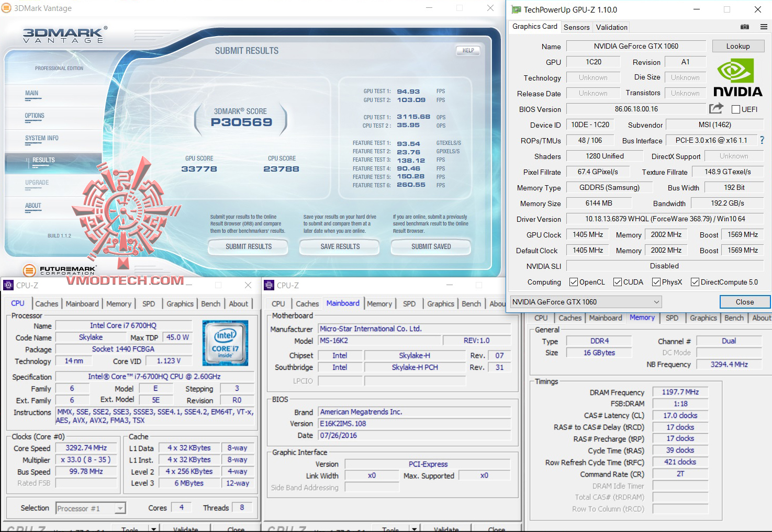772x532 pixels.
Task: Click the SUBMIT RESULTS button
Action: click(249, 247)
